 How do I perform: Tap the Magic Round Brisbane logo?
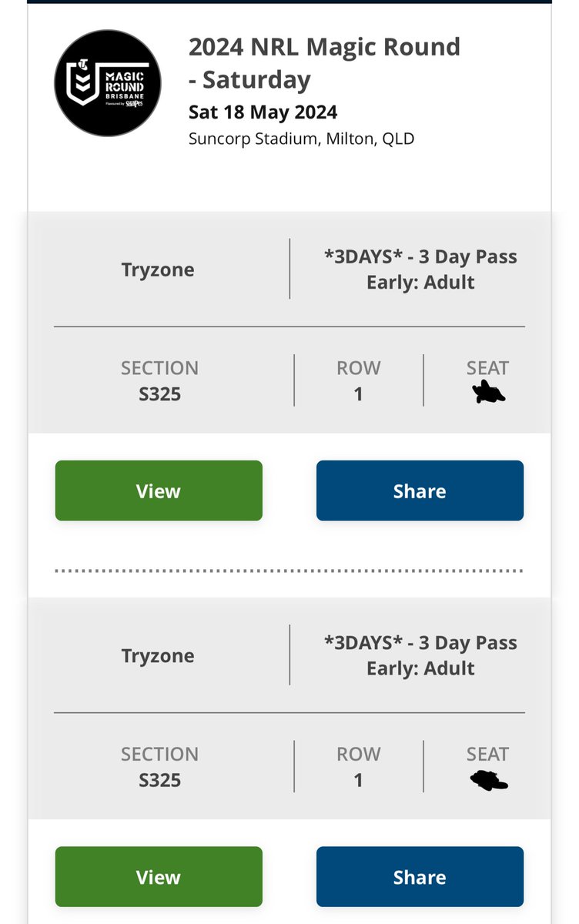point(108,83)
